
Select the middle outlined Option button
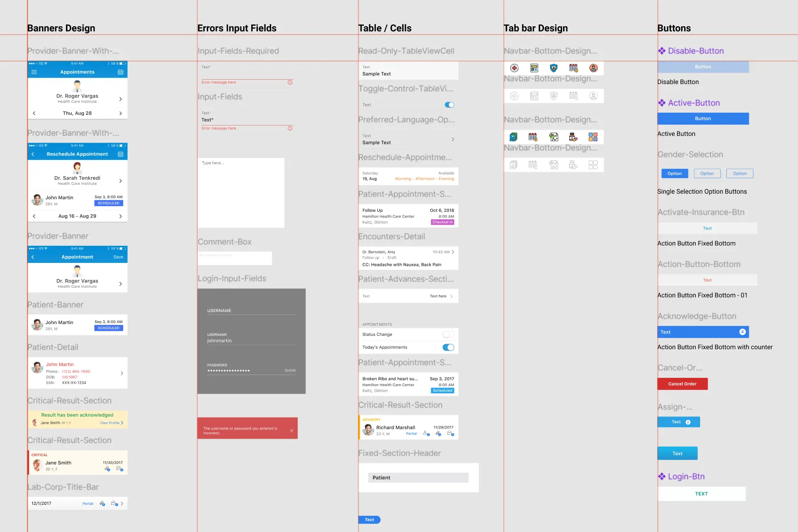pos(707,174)
